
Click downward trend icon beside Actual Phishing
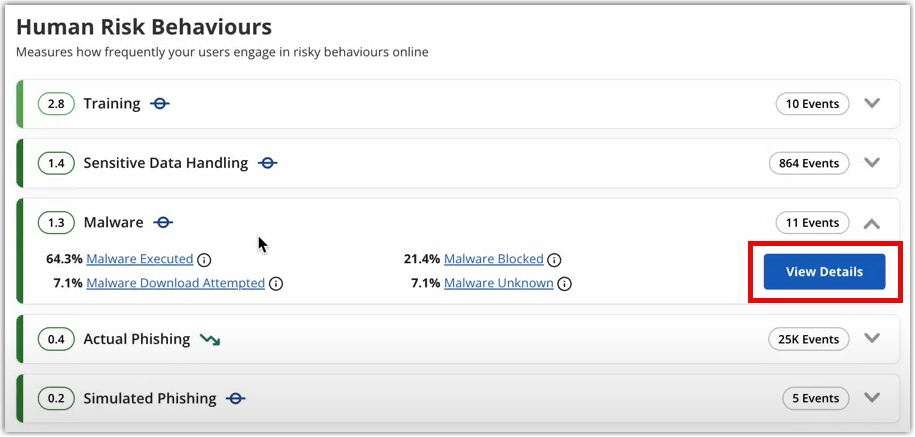tap(209, 339)
